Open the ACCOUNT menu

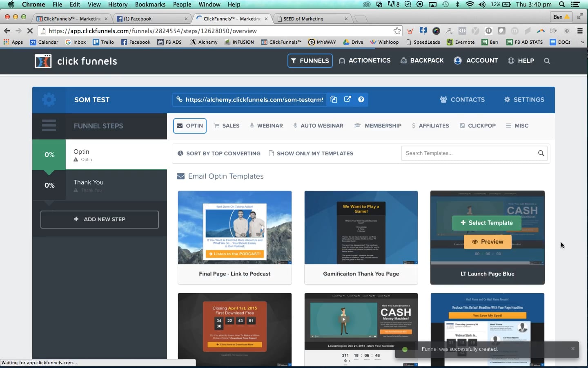click(476, 61)
